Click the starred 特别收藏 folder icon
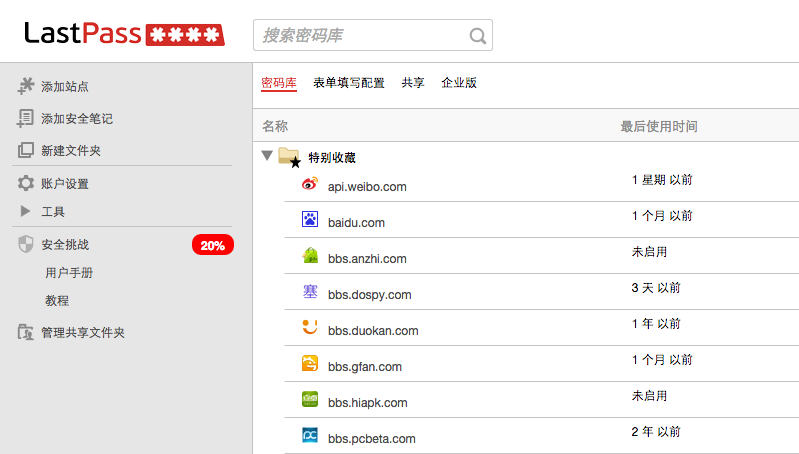The height and width of the screenshot is (454, 799). [289, 157]
